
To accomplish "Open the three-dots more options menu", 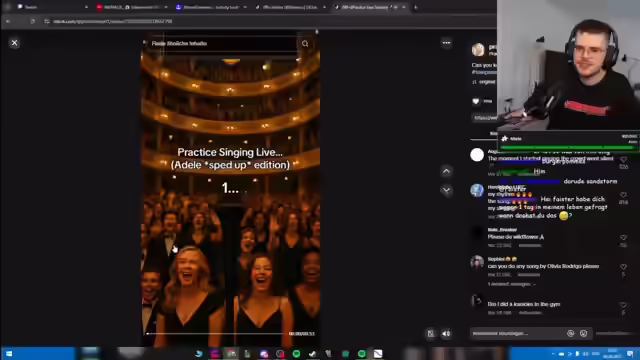I will [446, 43].
